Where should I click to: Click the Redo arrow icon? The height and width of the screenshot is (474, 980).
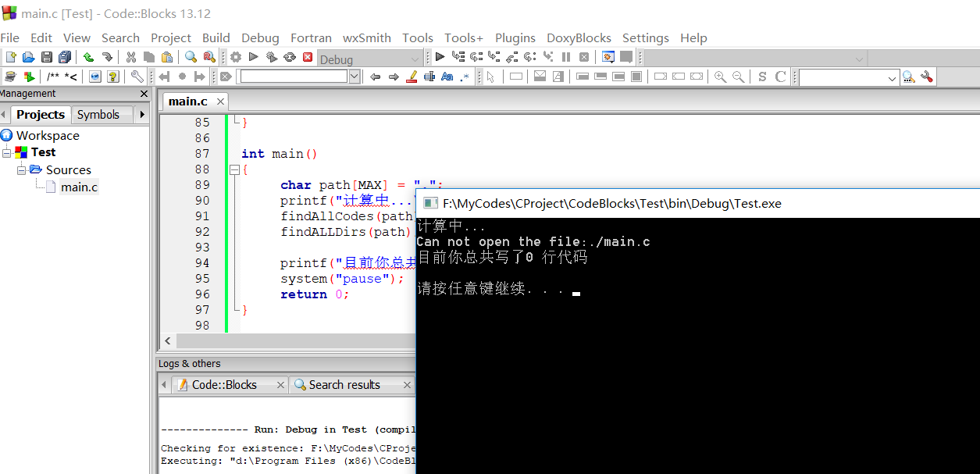[x=107, y=57]
